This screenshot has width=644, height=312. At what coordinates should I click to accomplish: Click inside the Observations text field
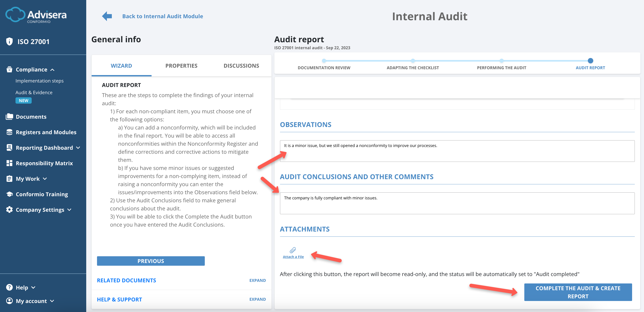pos(450,151)
